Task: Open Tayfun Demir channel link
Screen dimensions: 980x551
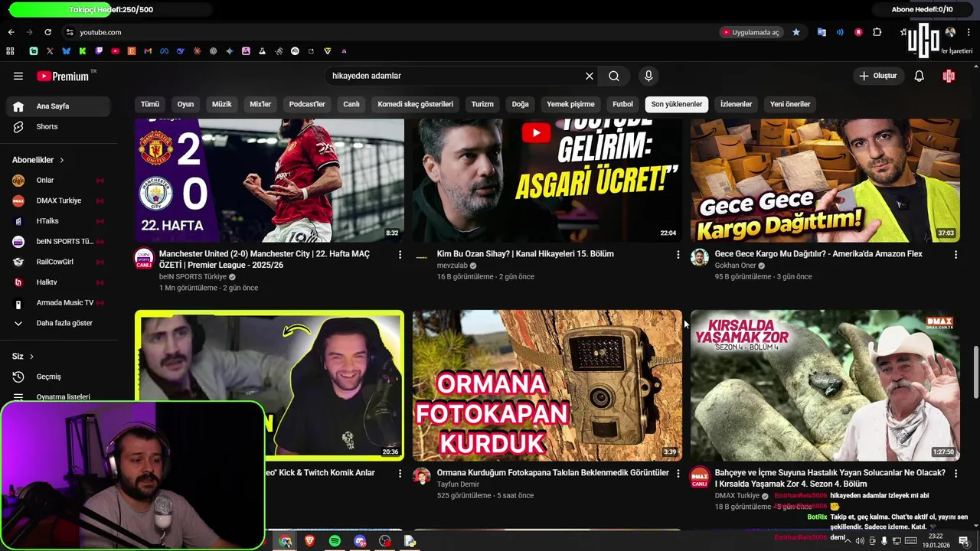Action: [x=458, y=484]
